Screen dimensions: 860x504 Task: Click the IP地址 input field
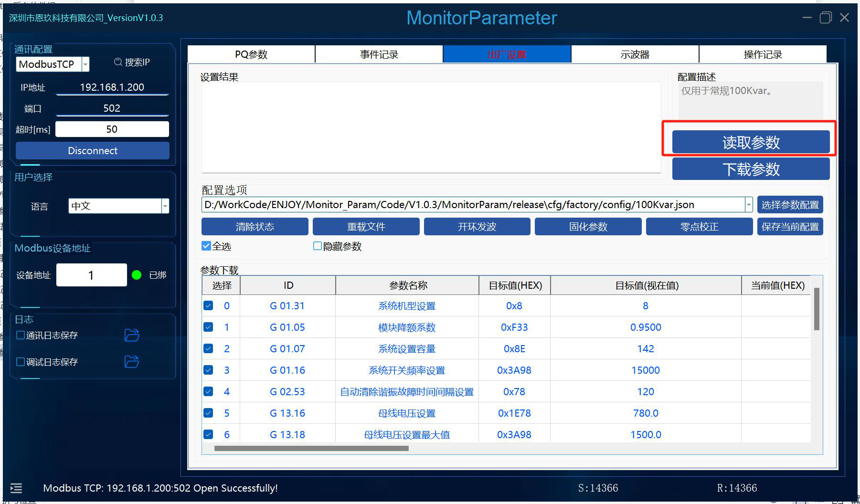(112, 87)
